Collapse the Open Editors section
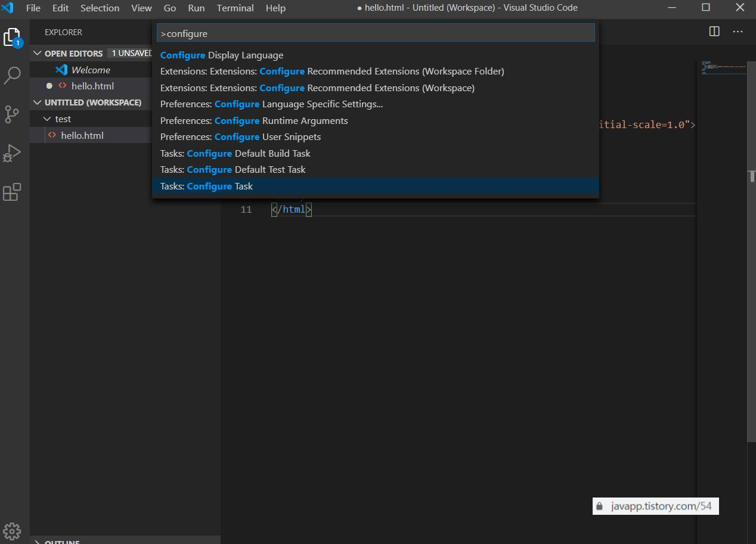756x544 pixels. coord(38,53)
